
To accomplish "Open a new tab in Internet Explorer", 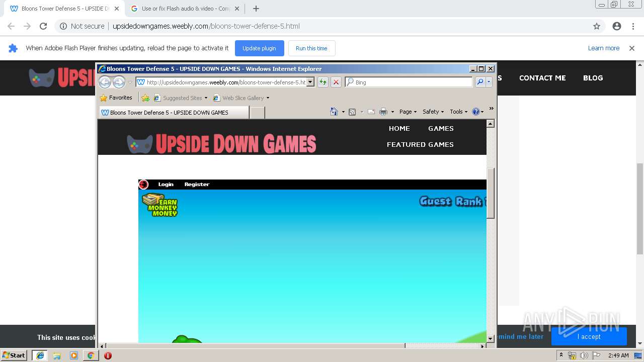I will click(257, 113).
